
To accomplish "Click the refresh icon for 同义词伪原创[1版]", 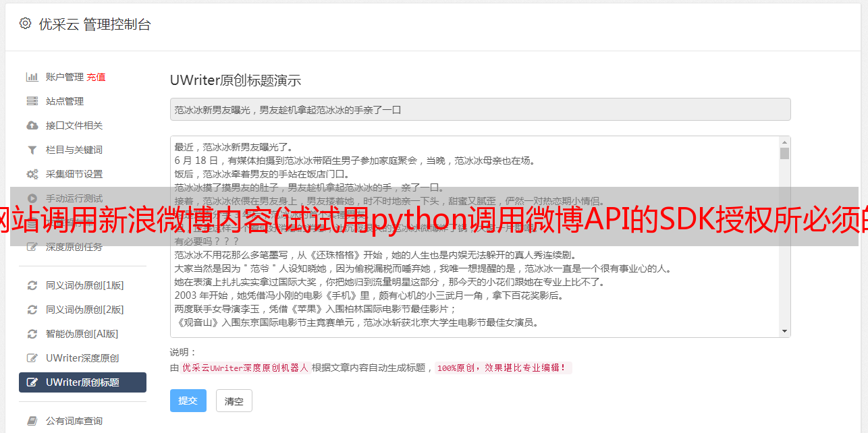I will (x=32, y=285).
